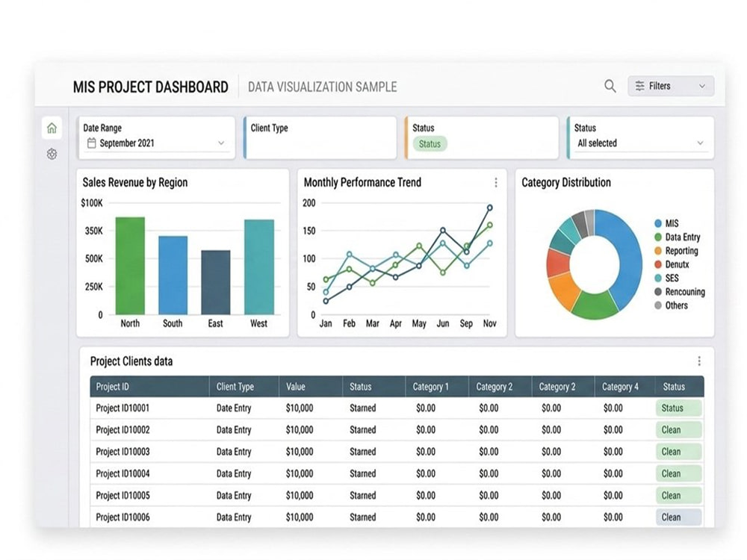747x560 pixels.
Task: Open Monthly Performance Trend three-dot menu
Action: pyautogui.click(x=496, y=182)
